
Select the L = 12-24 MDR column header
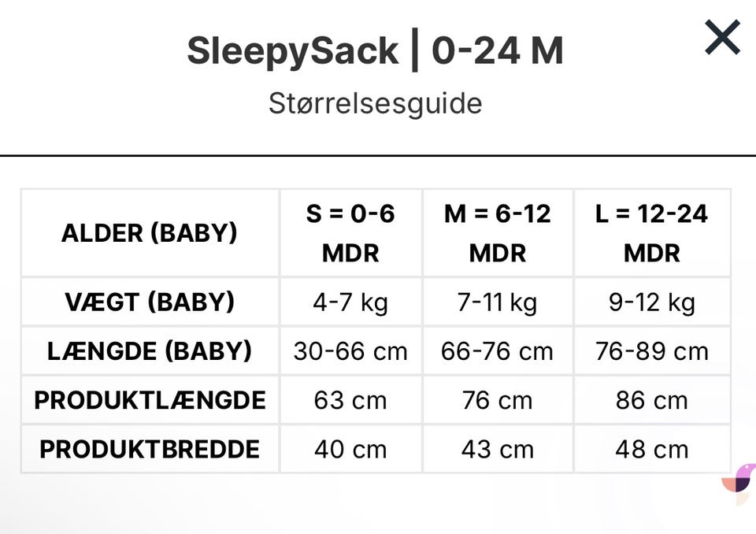point(652,233)
